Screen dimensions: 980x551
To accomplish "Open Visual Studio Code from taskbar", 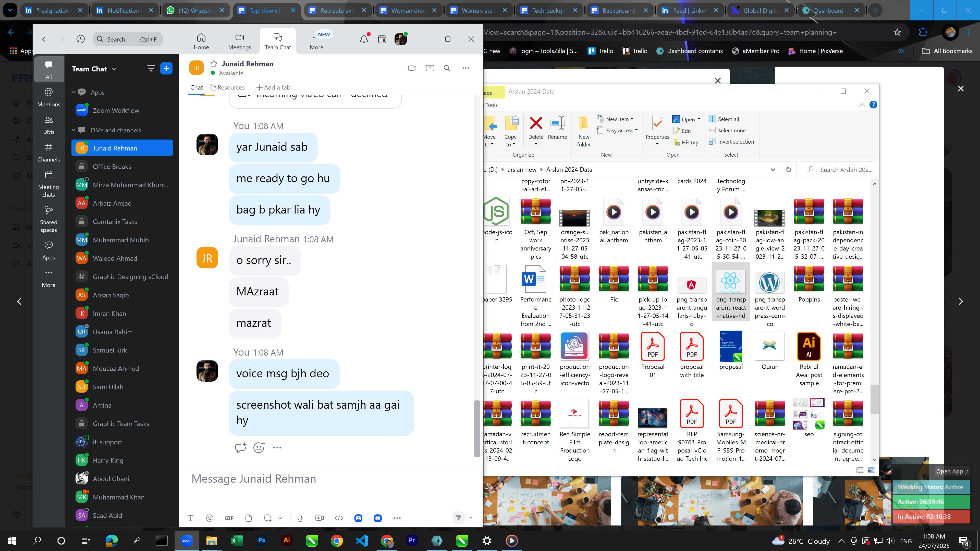I will [x=361, y=540].
